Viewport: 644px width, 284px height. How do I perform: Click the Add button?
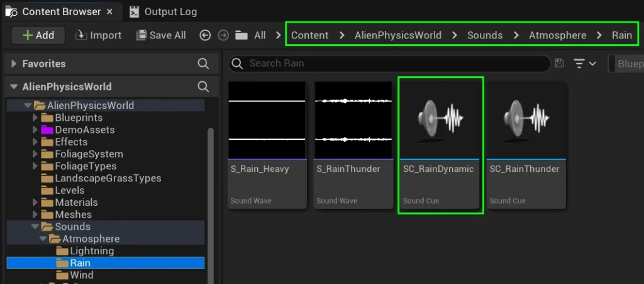tap(38, 35)
